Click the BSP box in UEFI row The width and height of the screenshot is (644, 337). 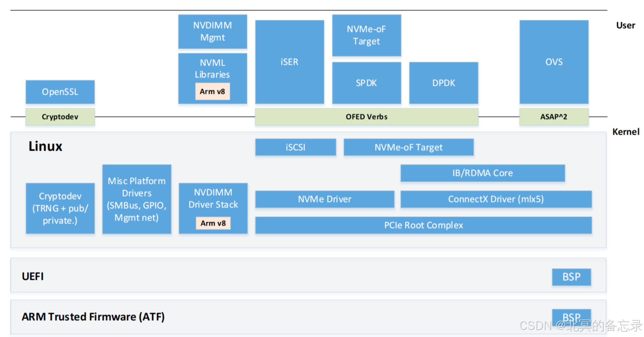572,277
